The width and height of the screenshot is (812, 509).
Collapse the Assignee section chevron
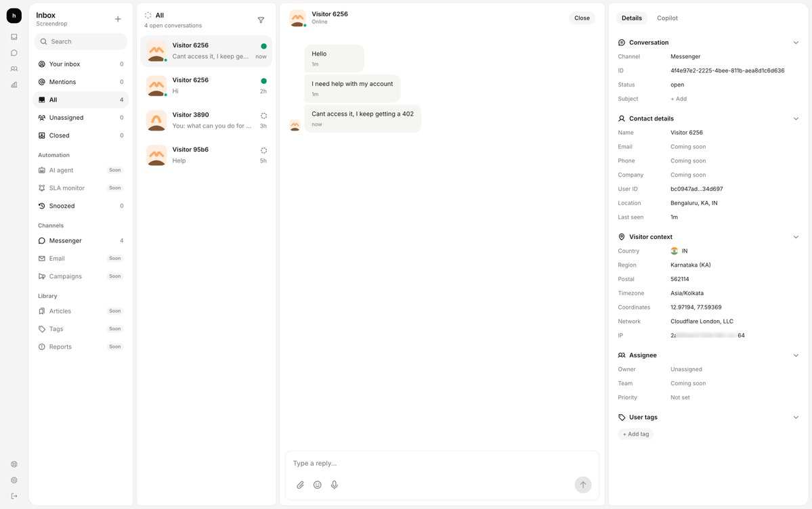point(796,356)
